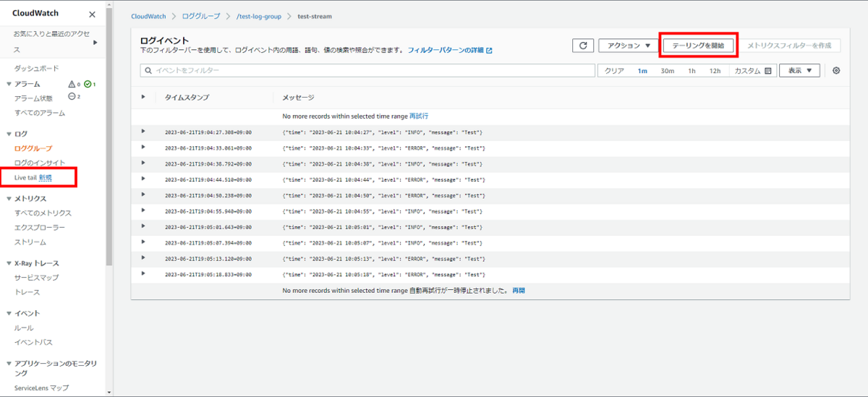Screen dimensions: 868x397
Task: Close the CloudWatch sidebar with X
Action: click(92, 14)
